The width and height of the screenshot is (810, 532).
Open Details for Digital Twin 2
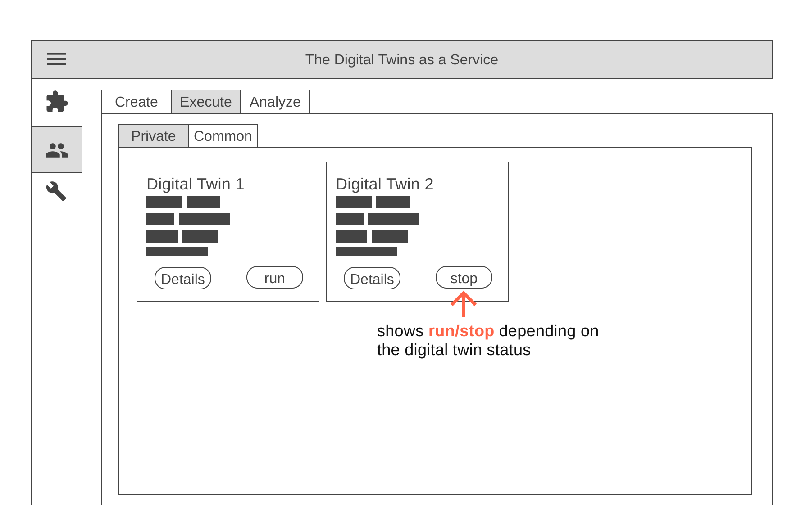coord(372,279)
